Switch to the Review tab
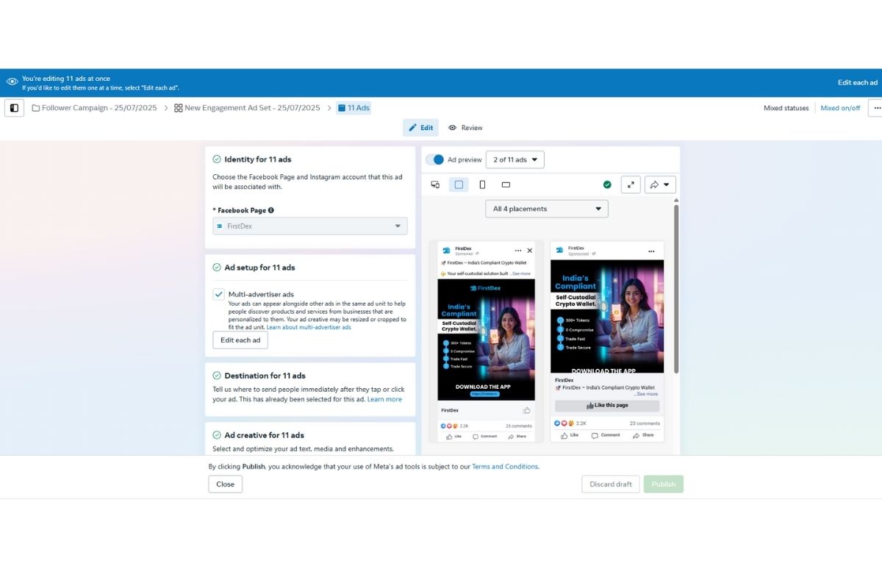882x588 pixels. point(465,128)
